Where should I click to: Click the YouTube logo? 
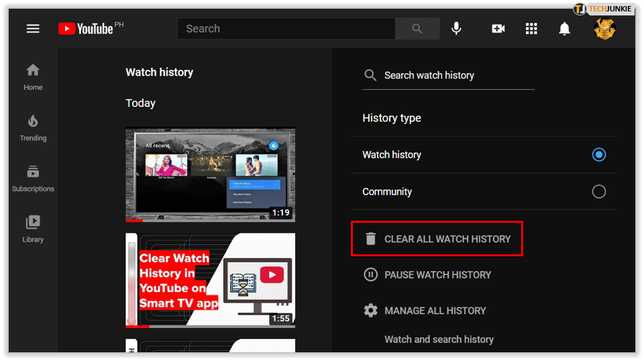pyautogui.click(x=86, y=29)
